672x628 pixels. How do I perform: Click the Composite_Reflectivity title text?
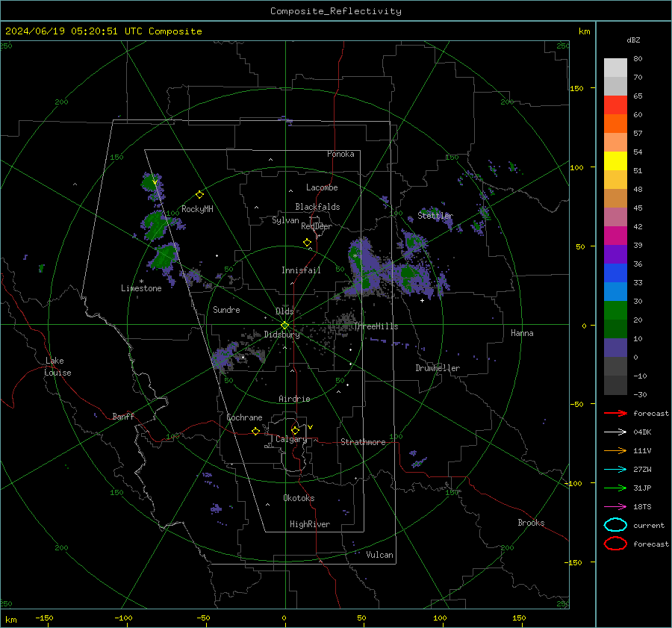(336, 11)
